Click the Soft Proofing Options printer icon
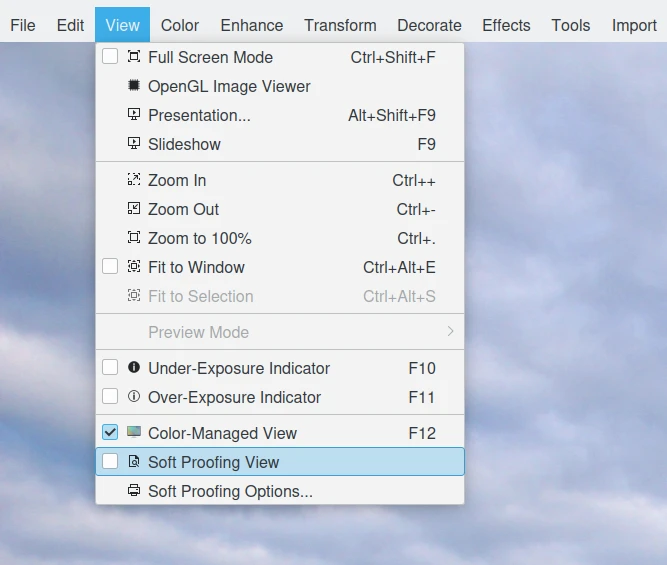The height and width of the screenshot is (565, 667). (134, 491)
